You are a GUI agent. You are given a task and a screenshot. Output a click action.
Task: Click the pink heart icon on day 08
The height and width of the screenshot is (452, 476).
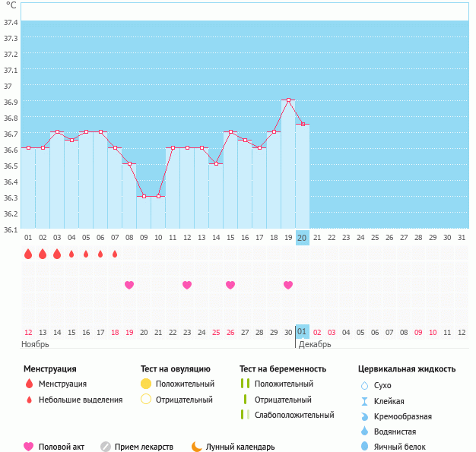coord(129,285)
